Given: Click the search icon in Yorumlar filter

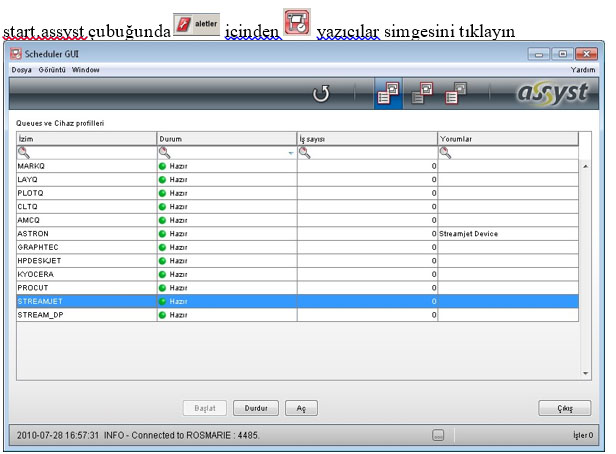Looking at the screenshot, I should pyautogui.click(x=445, y=152).
